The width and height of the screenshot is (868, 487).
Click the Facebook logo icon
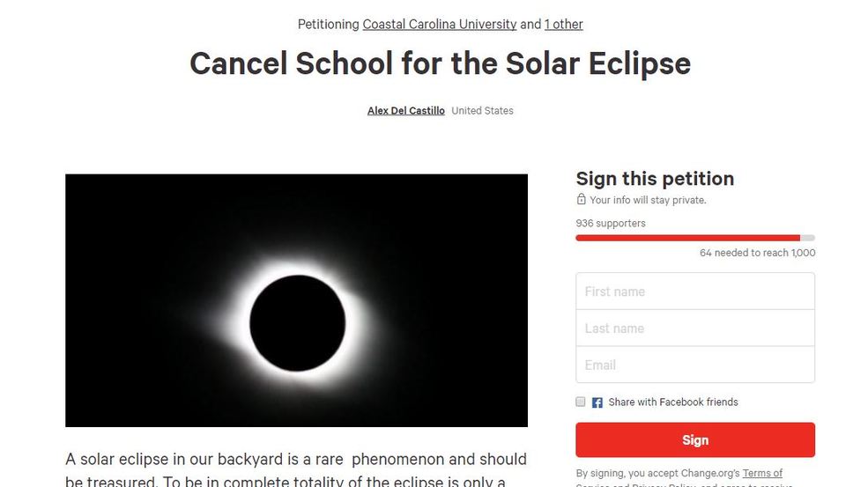click(x=597, y=402)
